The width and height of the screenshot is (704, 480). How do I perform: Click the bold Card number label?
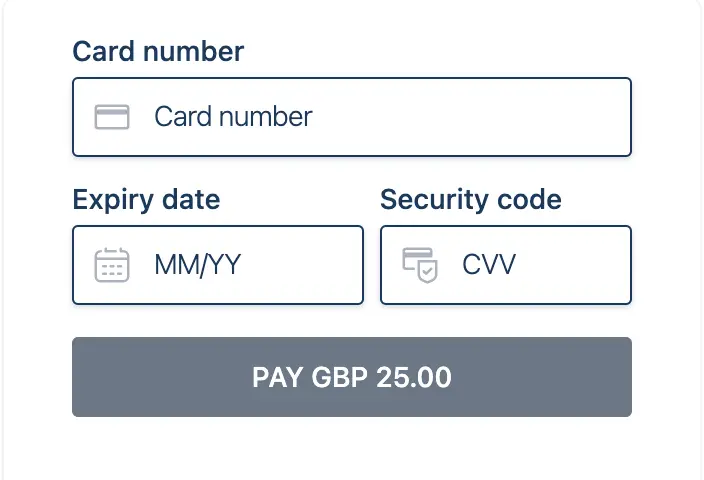158,51
